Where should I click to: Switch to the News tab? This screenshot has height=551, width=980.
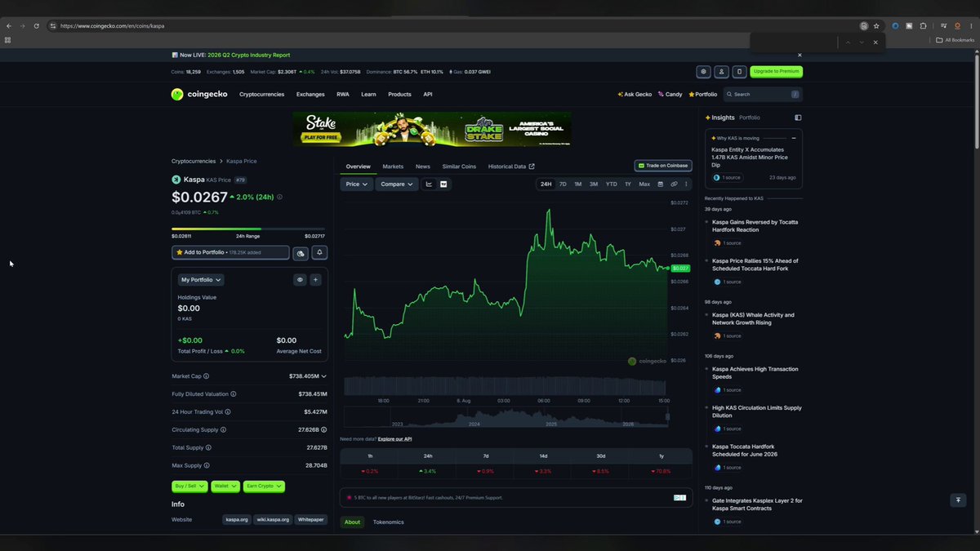(422, 167)
